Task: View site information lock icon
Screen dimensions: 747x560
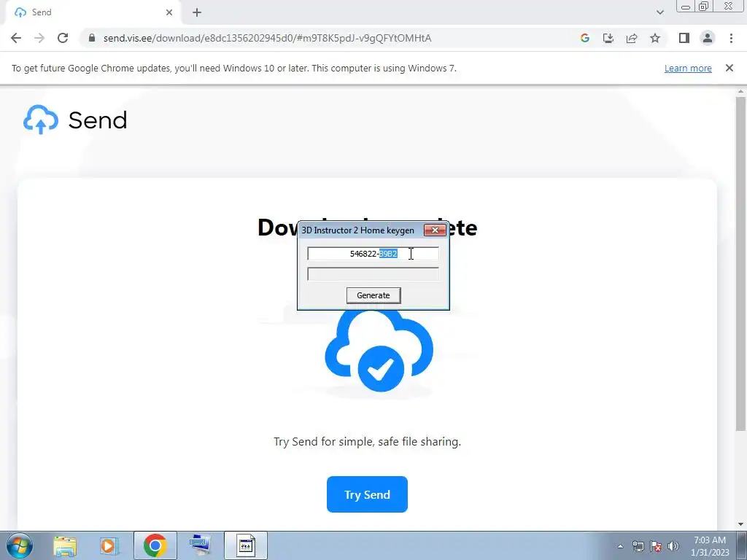Action: pos(92,38)
